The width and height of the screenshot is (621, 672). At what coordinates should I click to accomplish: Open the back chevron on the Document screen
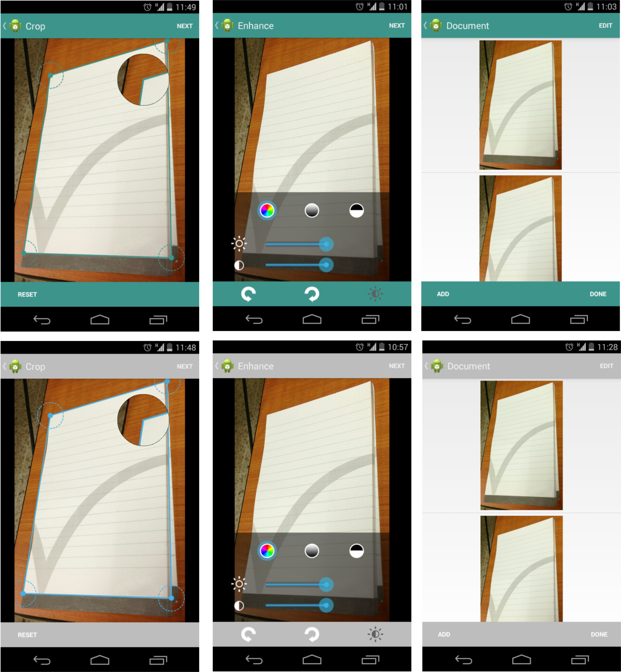click(x=425, y=25)
